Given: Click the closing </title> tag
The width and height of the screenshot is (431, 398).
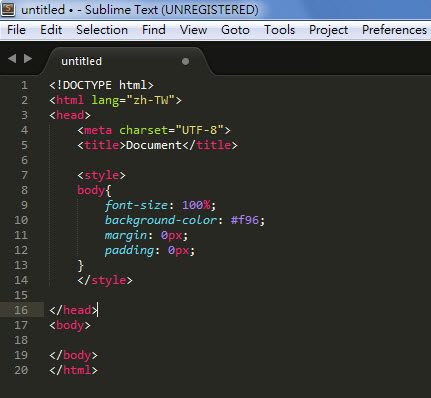Looking at the screenshot, I should click(x=210, y=145).
